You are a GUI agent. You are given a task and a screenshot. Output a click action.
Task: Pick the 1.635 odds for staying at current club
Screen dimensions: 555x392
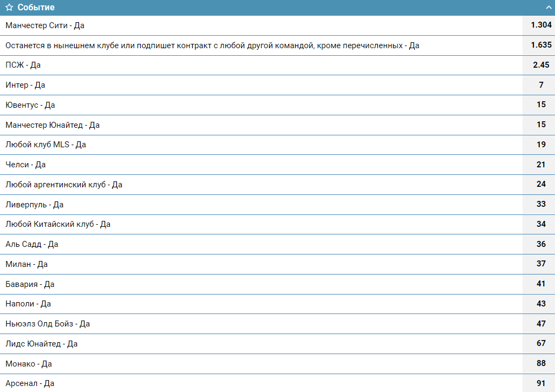click(x=539, y=45)
